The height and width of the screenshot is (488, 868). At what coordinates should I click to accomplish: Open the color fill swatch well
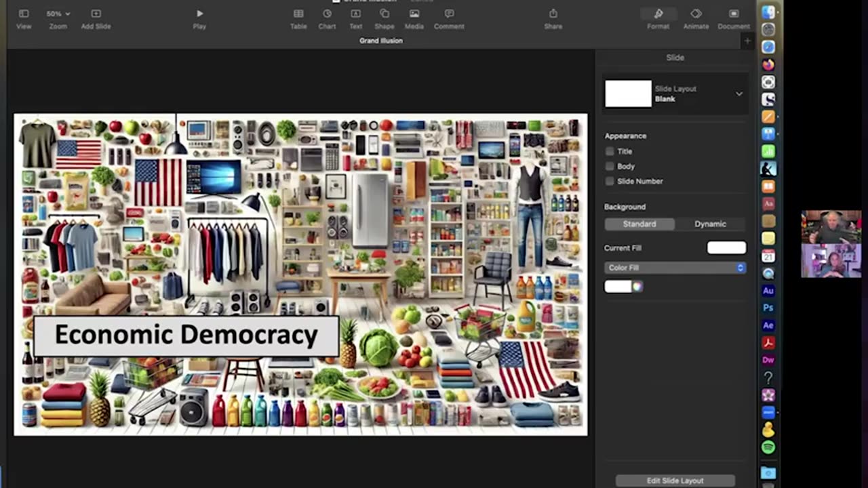click(618, 287)
